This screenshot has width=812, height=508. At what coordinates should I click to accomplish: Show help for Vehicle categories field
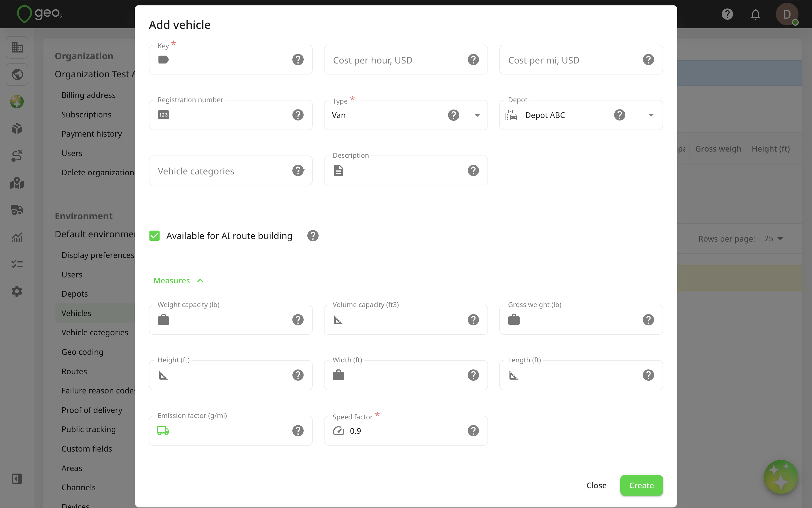[x=298, y=171]
